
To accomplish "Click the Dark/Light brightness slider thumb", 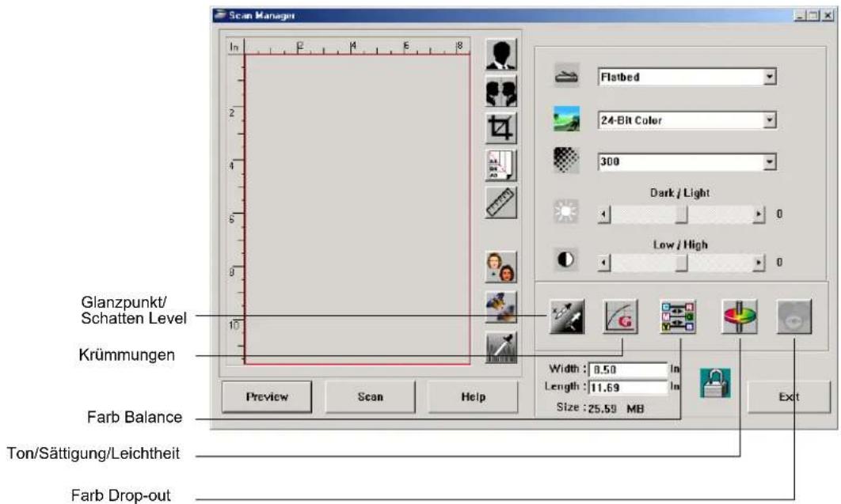I will 681,214.
